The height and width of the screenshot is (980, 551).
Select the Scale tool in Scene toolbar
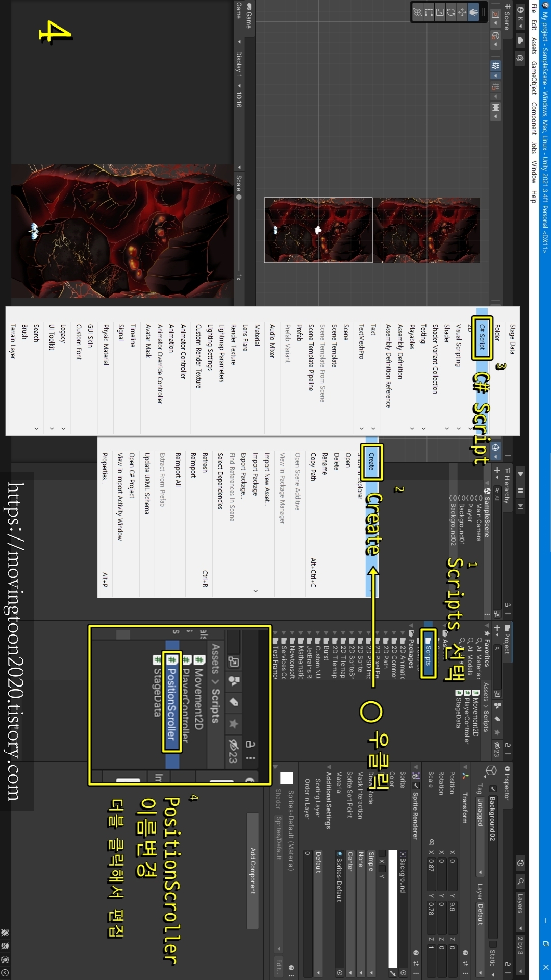click(440, 12)
